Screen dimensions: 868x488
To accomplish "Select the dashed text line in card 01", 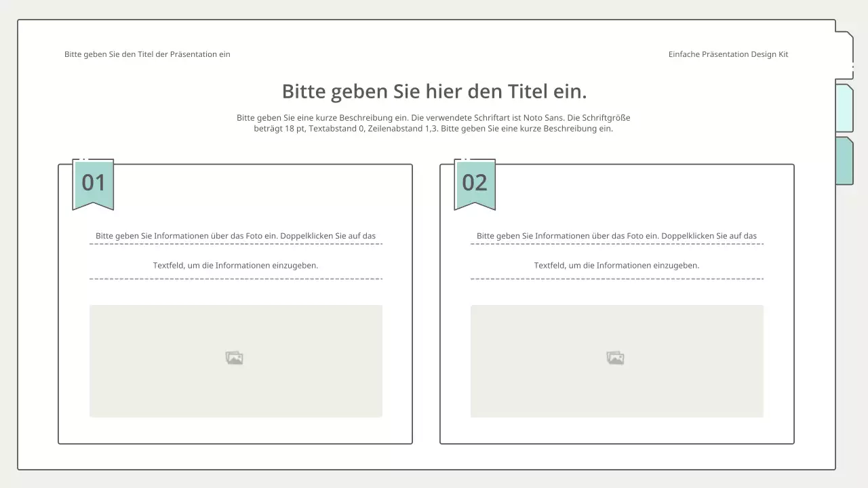I will coord(235,236).
